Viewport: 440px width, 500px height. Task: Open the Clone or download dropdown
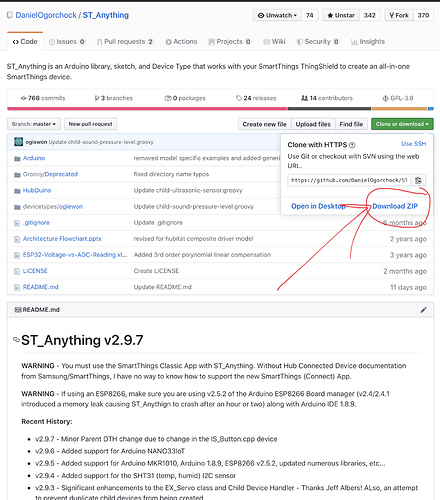[402, 124]
